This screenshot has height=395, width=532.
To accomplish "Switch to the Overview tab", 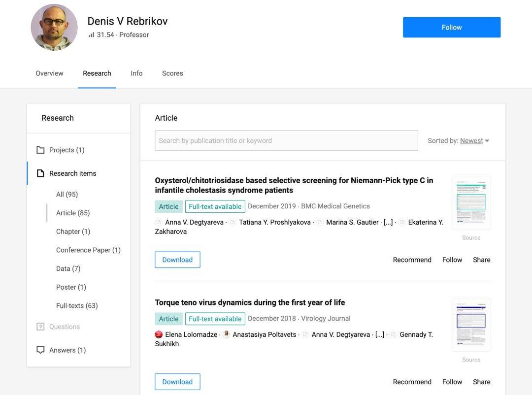I will (x=49, y=73).
